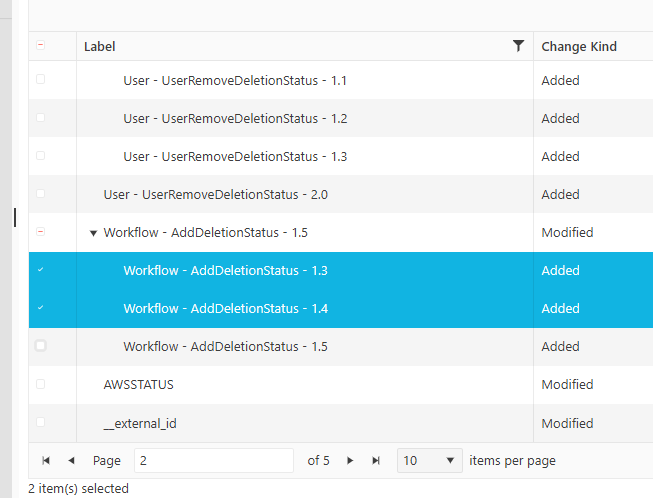Toggle the __external_id row checkbox
This screenshot has width=653, height=498.
point(41,423)
